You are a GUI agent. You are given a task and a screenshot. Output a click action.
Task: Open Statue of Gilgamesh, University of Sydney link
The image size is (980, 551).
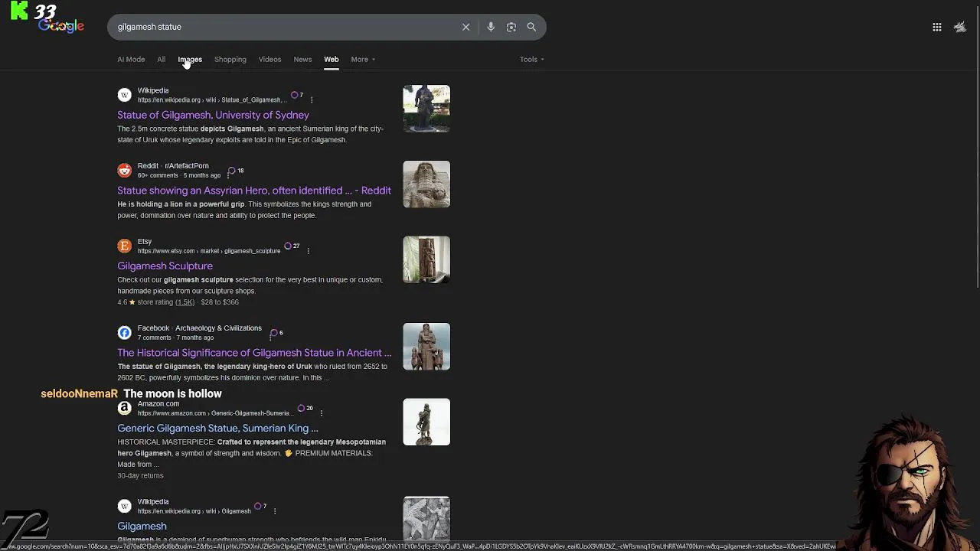[x=213, y=115]
